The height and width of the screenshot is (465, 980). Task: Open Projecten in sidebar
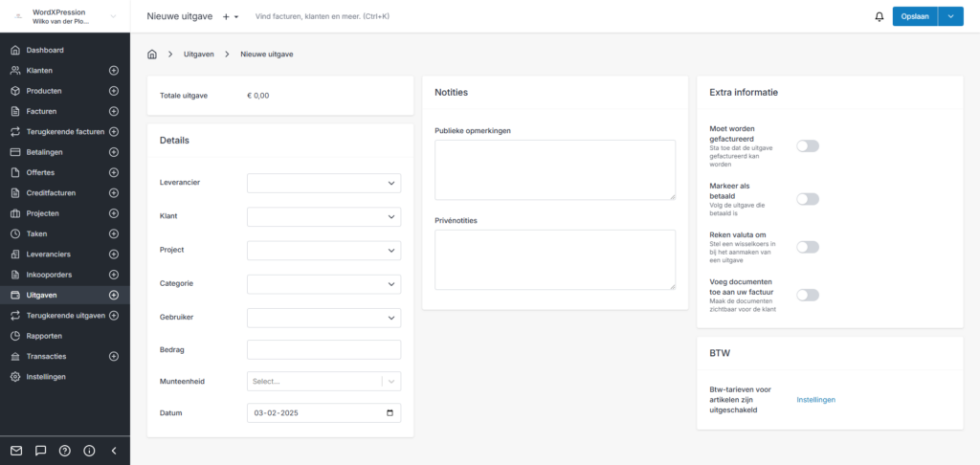point(42,213)
